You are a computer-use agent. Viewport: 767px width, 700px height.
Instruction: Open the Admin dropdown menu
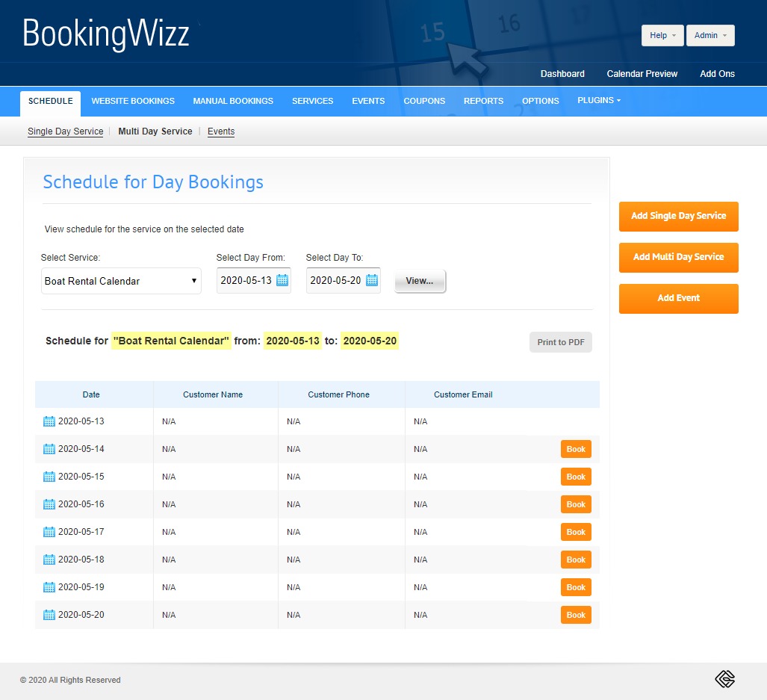point(709,35)
